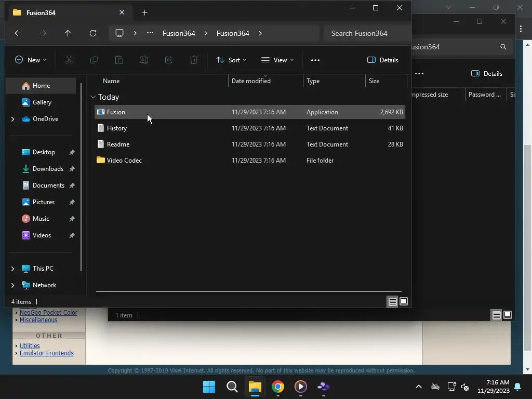Viewport: 532px width, 399px height.
Task: Click the Rename icon in toolbar
Action: (144, 60)
